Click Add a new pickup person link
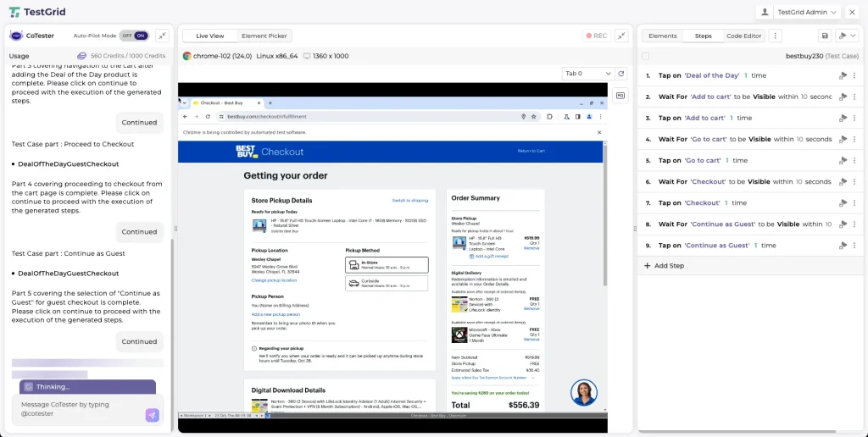868x437 pixels. coord(275,314)
